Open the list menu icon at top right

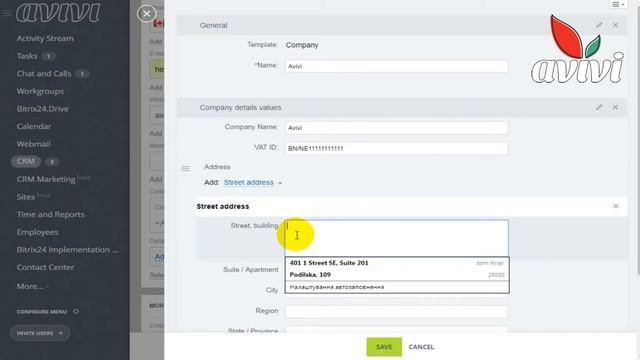pyautogui.click(x=618, y=4)
